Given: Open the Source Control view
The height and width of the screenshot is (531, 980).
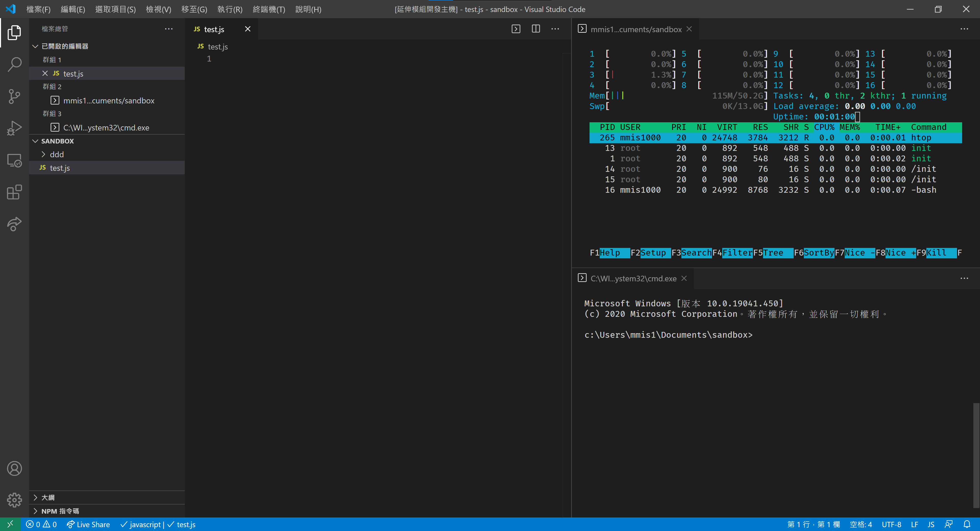Looking at the screenshot, I should [x=15, y=96].
